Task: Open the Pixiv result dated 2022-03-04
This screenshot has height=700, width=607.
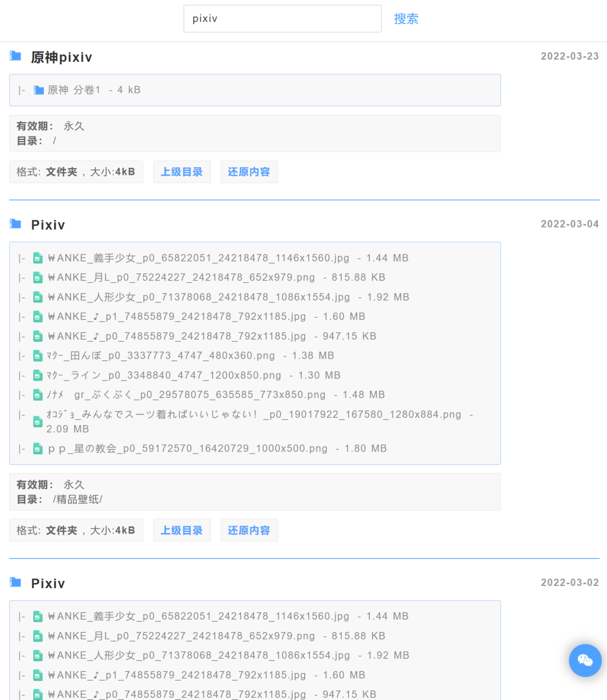Action: tap(48, 225)
